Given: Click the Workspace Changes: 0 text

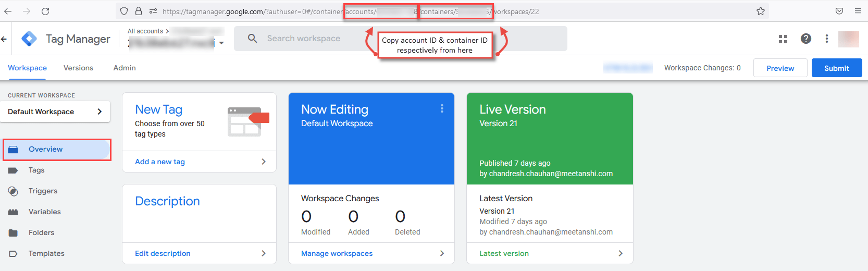Looking at the screenshot, I should click(702, 68).
